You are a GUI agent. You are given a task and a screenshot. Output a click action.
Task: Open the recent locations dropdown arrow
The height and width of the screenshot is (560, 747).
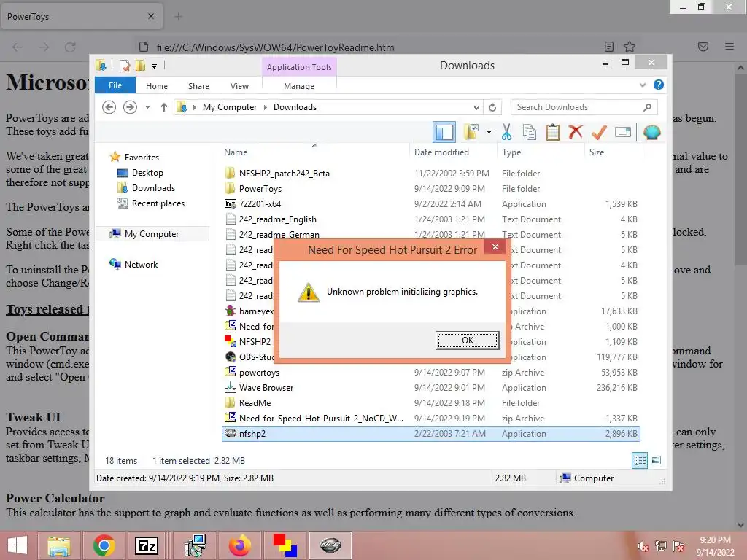(x=147, y=107)
